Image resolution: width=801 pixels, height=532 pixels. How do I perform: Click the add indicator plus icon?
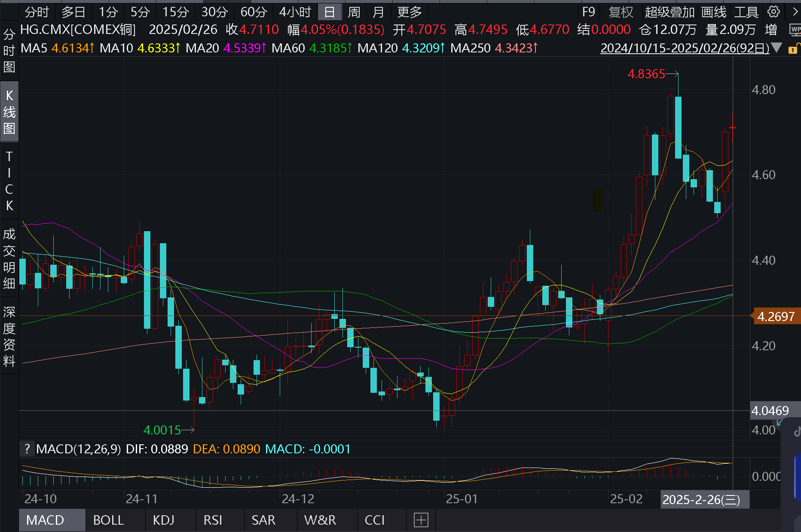pyautogui.click(x=421, y=520)
